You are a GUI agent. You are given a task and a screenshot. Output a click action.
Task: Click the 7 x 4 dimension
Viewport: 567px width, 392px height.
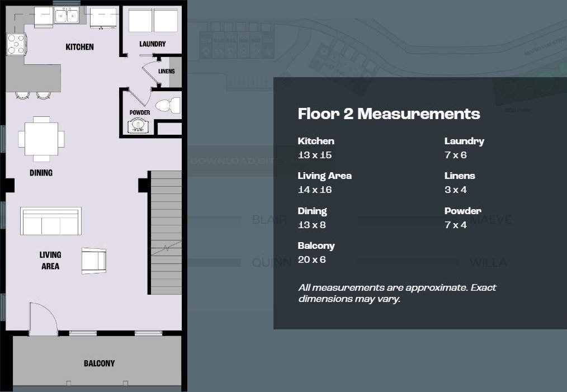(456, 225)
